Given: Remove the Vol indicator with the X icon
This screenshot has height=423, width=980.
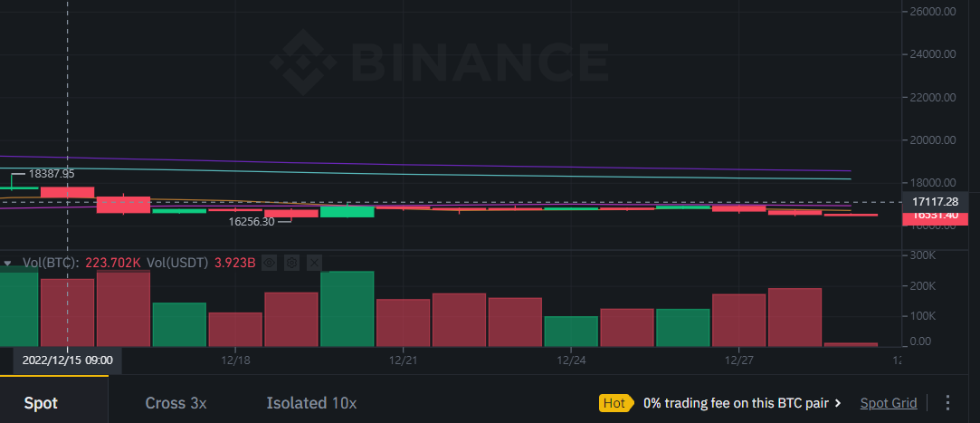Looking at the screenshot, I should tap(314, 263).
